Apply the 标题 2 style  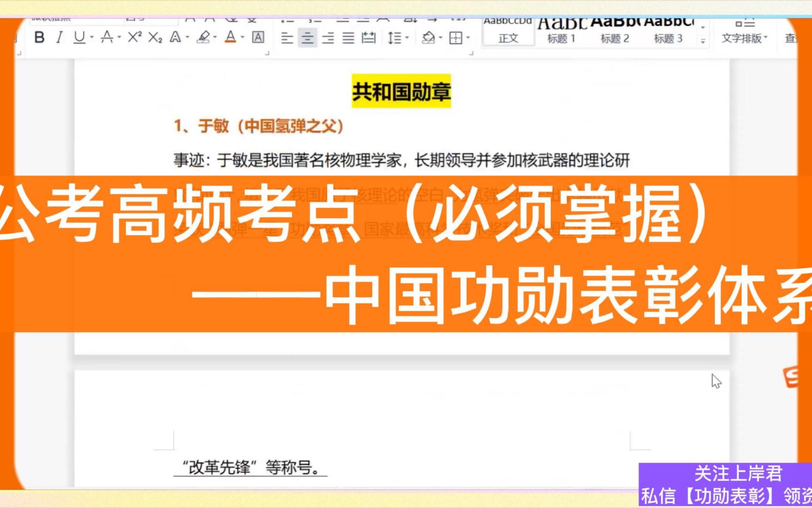pos(615,32)
